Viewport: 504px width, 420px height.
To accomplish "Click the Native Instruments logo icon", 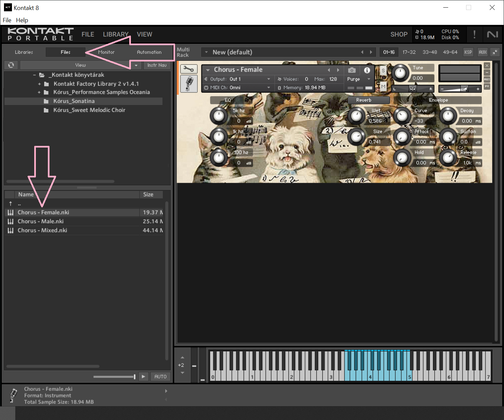I will (x=492, y=34).
